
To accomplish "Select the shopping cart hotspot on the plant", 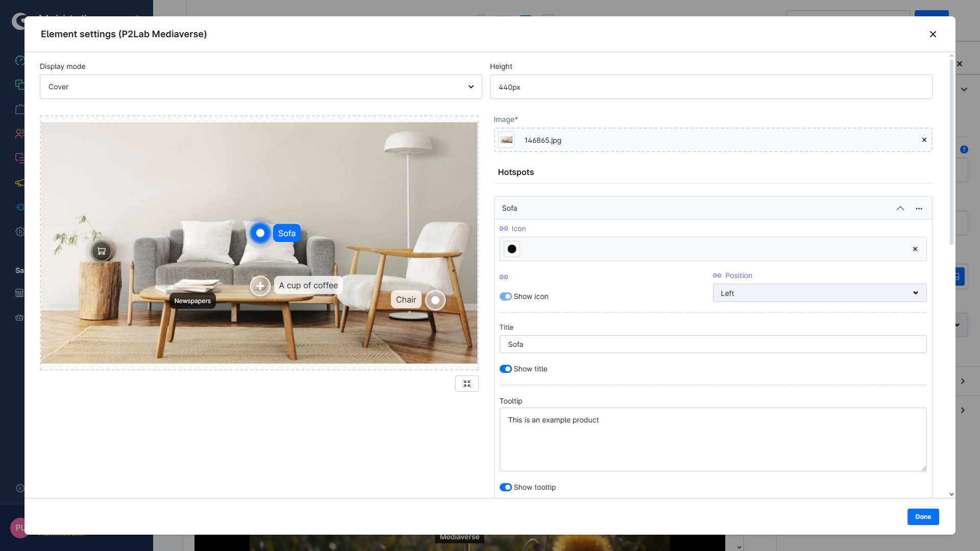I will pyautogui.click(x=102, y=251).
